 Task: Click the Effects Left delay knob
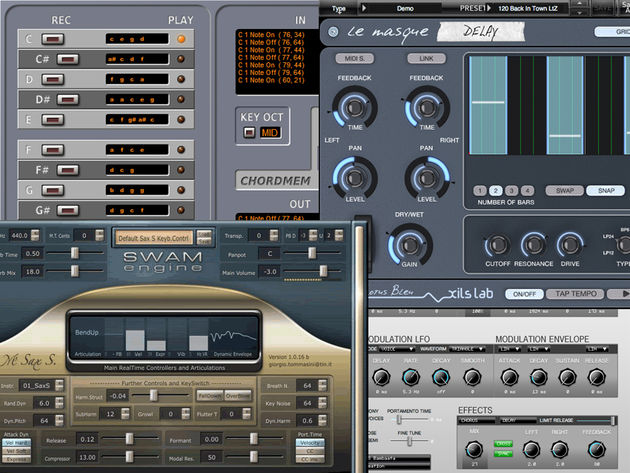[x=531, y=450]
